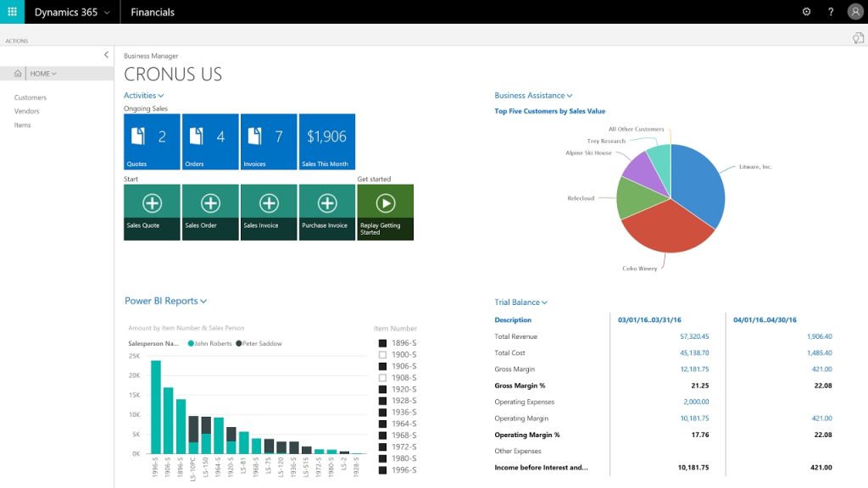This screenshot has height=488, width=868.
Task: Play the Replay Getting Started tile
Action: (x=386, y=213)
